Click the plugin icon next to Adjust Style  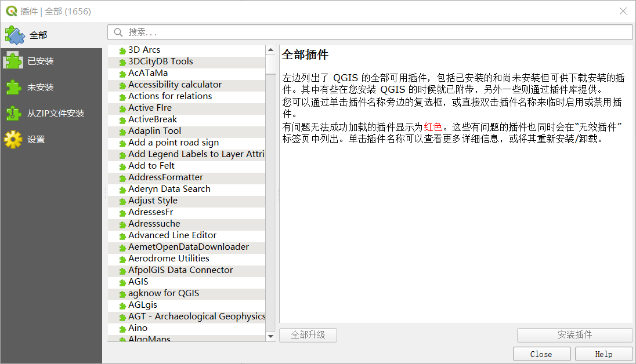click(x=122, y=202)
